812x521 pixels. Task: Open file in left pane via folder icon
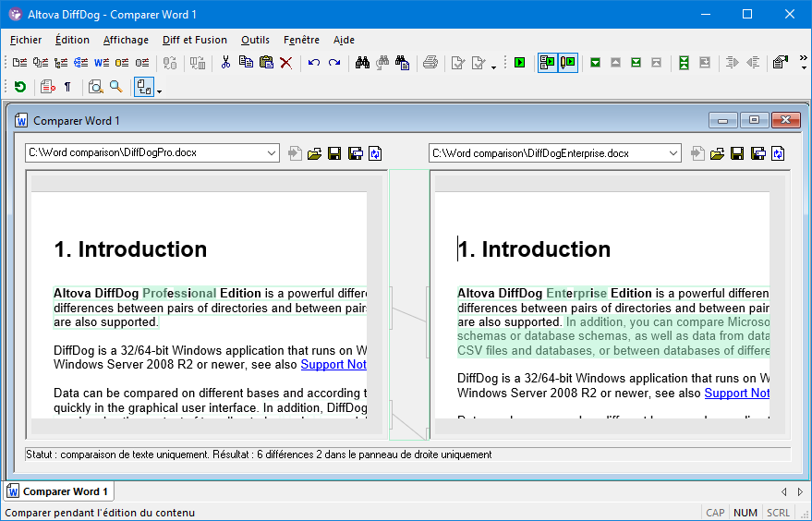pos(314,153)
